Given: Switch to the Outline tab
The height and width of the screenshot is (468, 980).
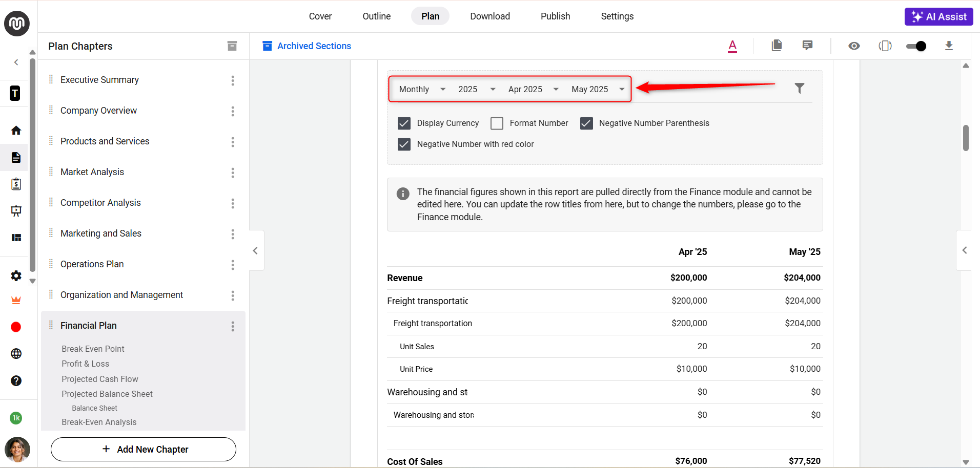Looking at the screenshot, I should [376, 16].
